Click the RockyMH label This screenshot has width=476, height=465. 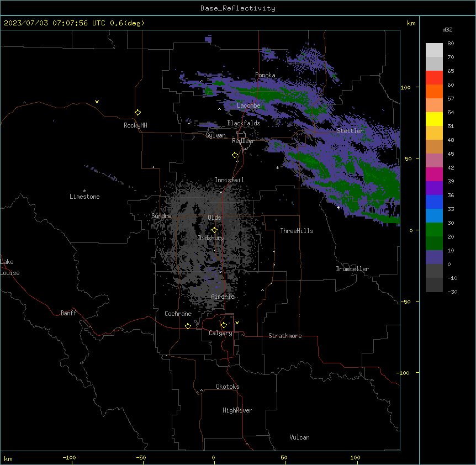click(x=135, y=125)
